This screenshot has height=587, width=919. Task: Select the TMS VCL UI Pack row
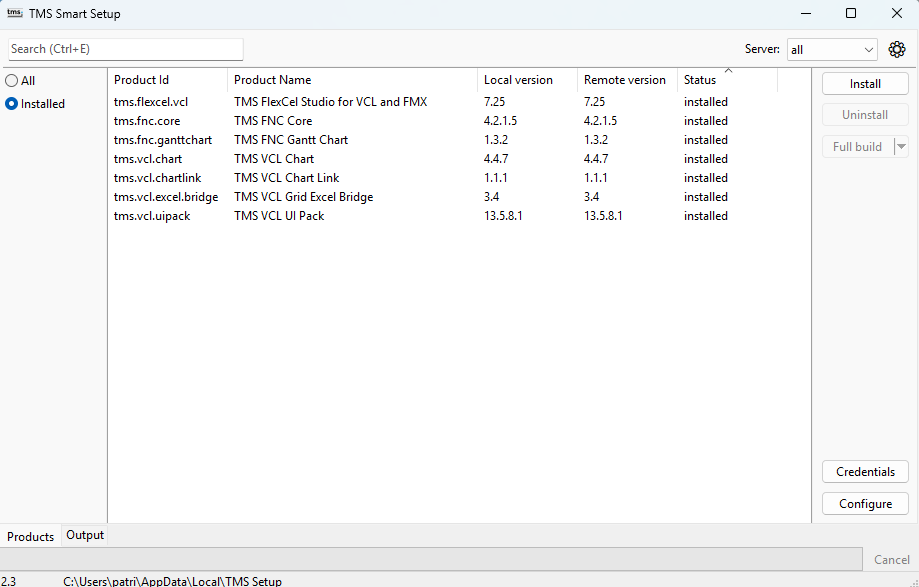[279, 216]
